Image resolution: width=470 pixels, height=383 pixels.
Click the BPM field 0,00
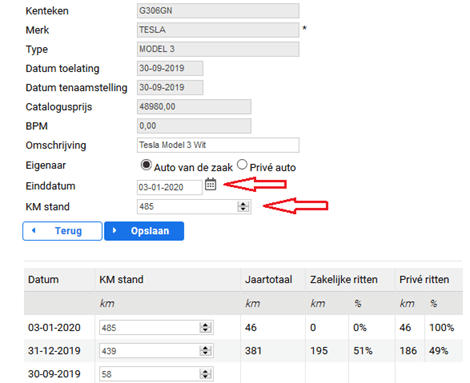pos(194,126)
